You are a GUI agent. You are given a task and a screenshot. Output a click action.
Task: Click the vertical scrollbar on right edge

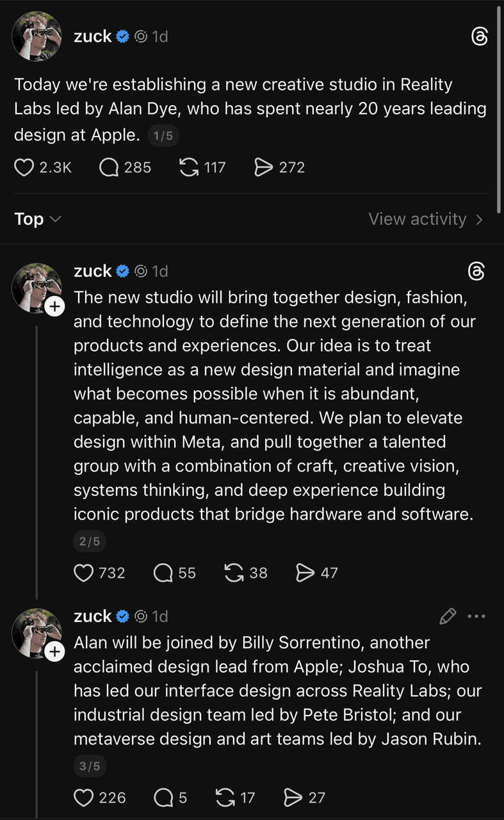click(x=500, y=109)
